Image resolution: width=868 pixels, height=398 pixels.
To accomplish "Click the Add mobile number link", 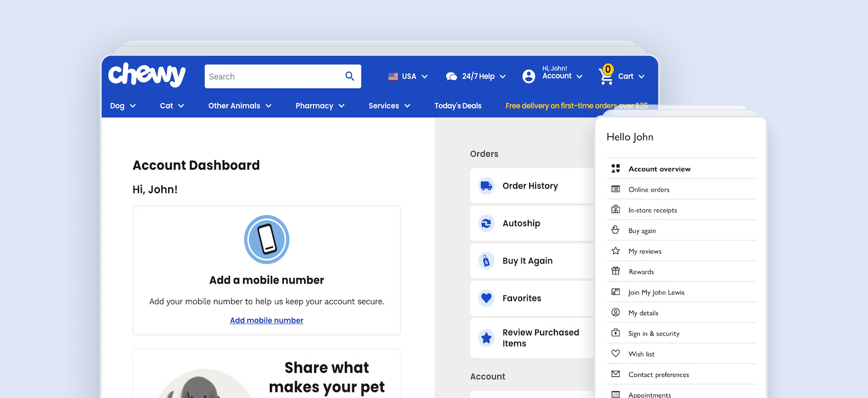I will click(266, 320).
